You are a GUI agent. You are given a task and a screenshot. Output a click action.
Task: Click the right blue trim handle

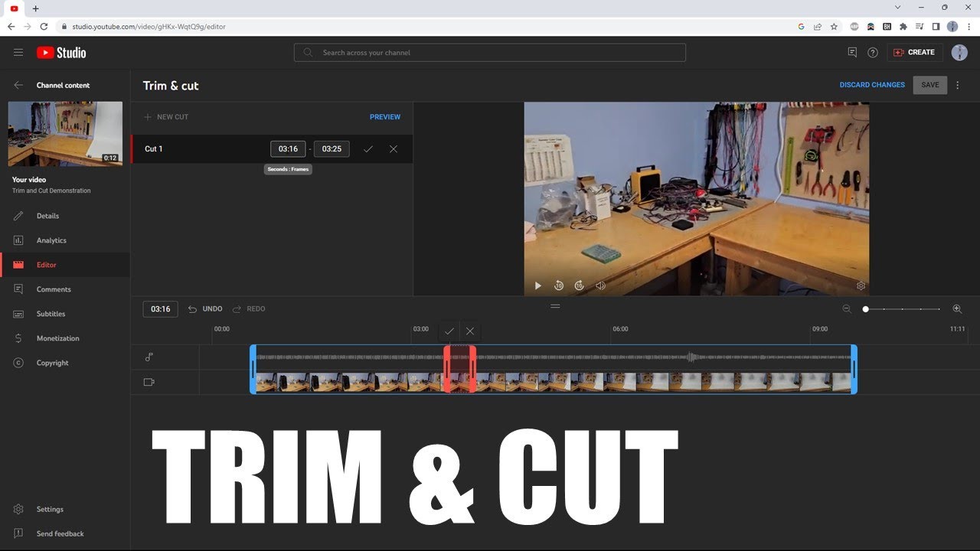coord(854,369)
